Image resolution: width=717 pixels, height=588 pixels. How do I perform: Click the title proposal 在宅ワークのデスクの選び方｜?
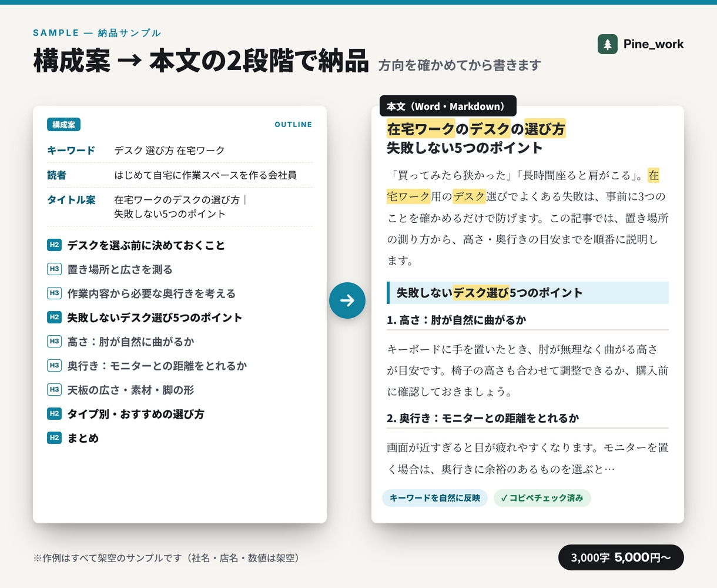pos(181,200)
